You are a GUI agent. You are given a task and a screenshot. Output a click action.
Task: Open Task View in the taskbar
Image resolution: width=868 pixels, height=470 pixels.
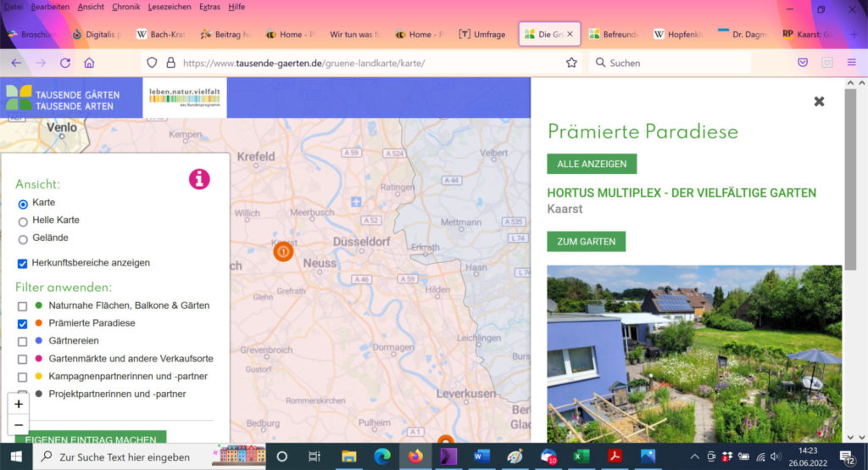314,456
